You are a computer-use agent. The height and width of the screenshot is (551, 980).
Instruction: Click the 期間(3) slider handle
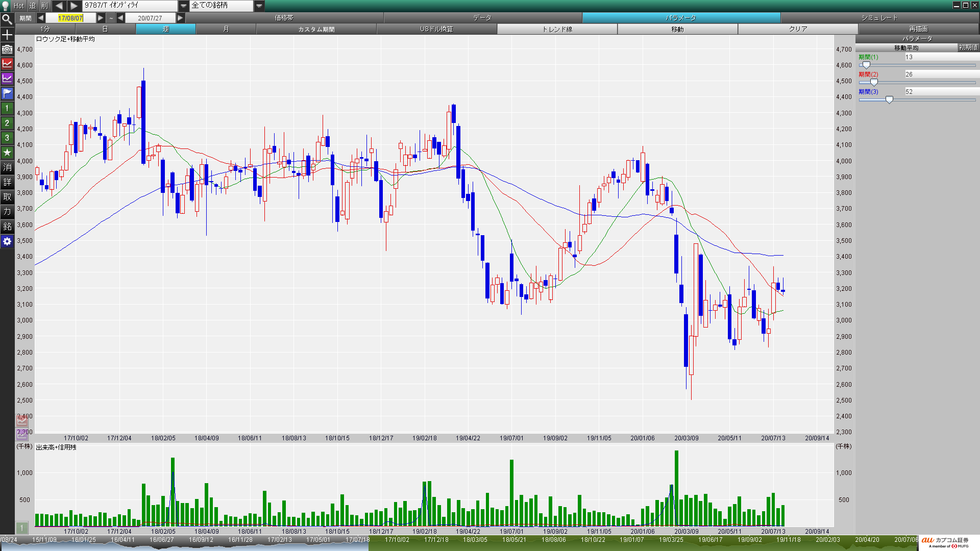click(x=889, y=100)
